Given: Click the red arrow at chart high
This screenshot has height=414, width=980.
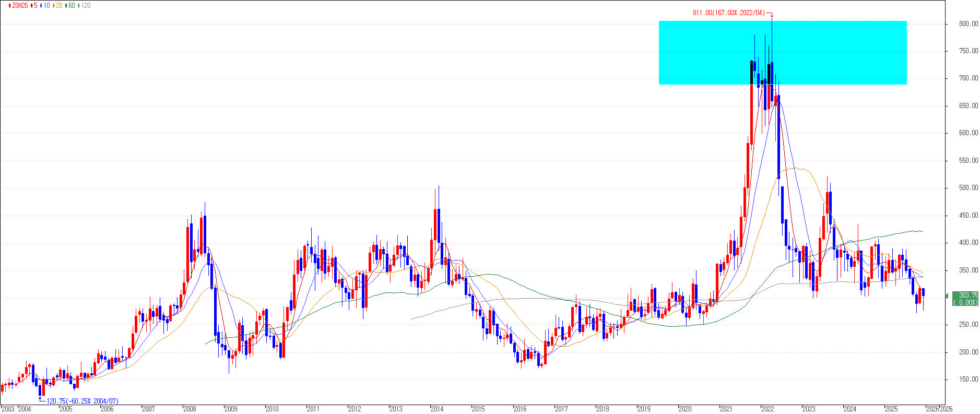Looking at the screenshot, I should tap(771, 15).
